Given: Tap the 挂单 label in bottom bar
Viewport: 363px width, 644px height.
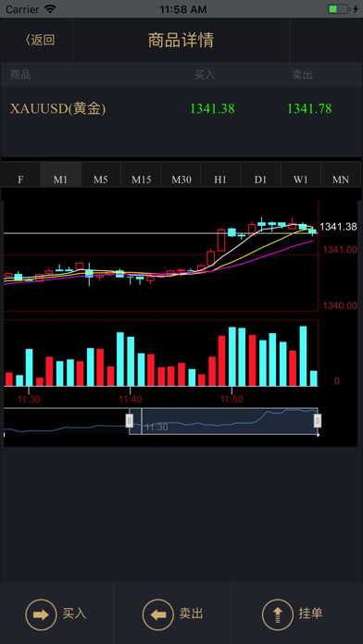Looking at the screenshot, I should pyautogui.click(x=311, y=614).
